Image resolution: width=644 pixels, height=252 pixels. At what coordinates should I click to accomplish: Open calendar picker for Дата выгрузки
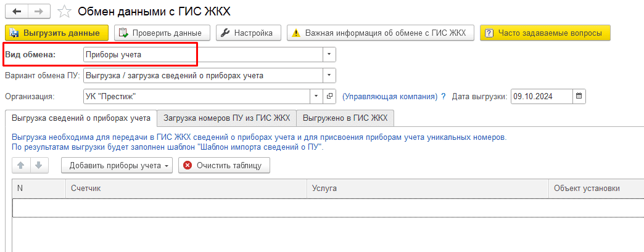pos(579,97)
